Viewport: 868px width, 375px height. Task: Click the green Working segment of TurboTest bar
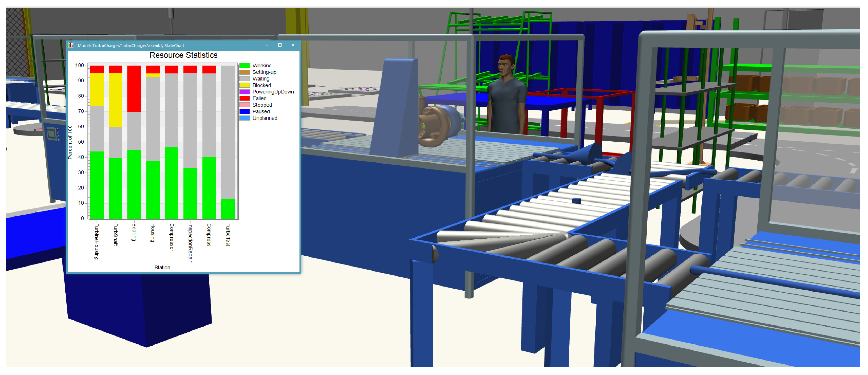pyautogui.click(x=228, y=209)
